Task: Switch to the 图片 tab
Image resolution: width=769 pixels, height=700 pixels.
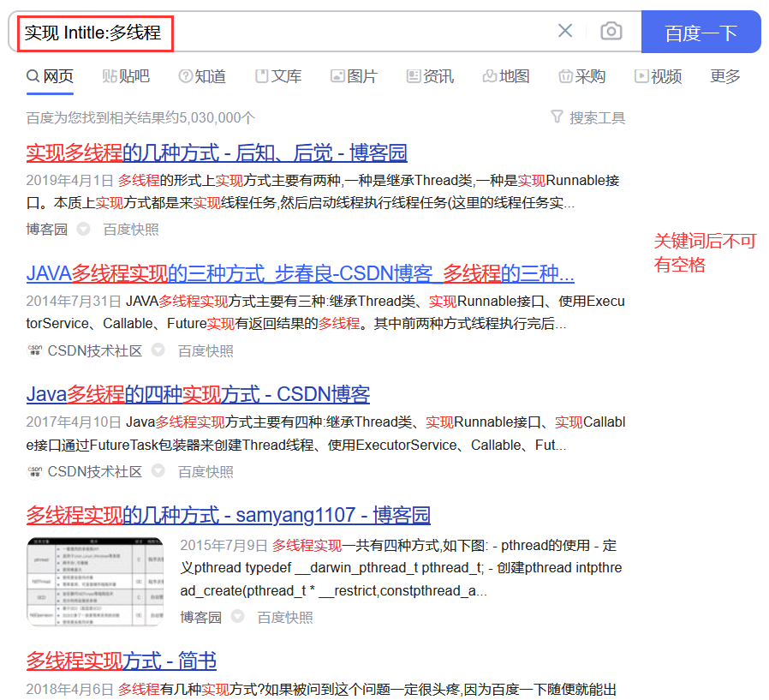Action: point(354,76)
